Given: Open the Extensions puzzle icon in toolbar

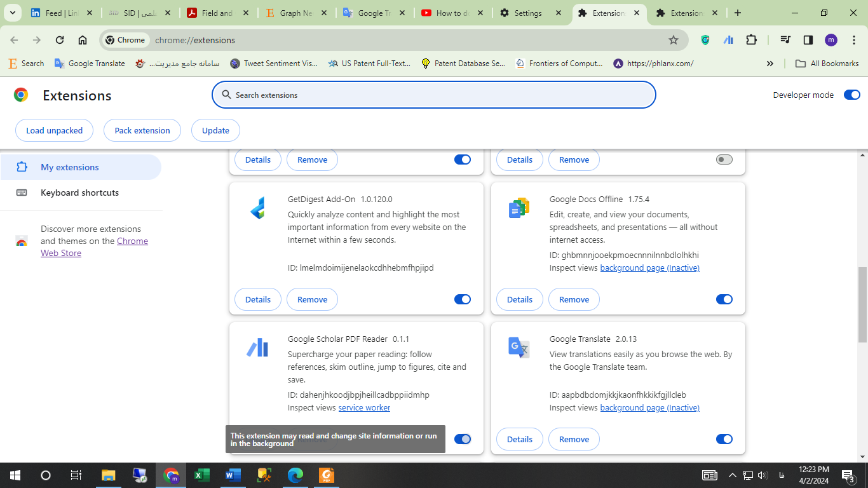Looking at the screenshot, I should click(x=752, y=40).
